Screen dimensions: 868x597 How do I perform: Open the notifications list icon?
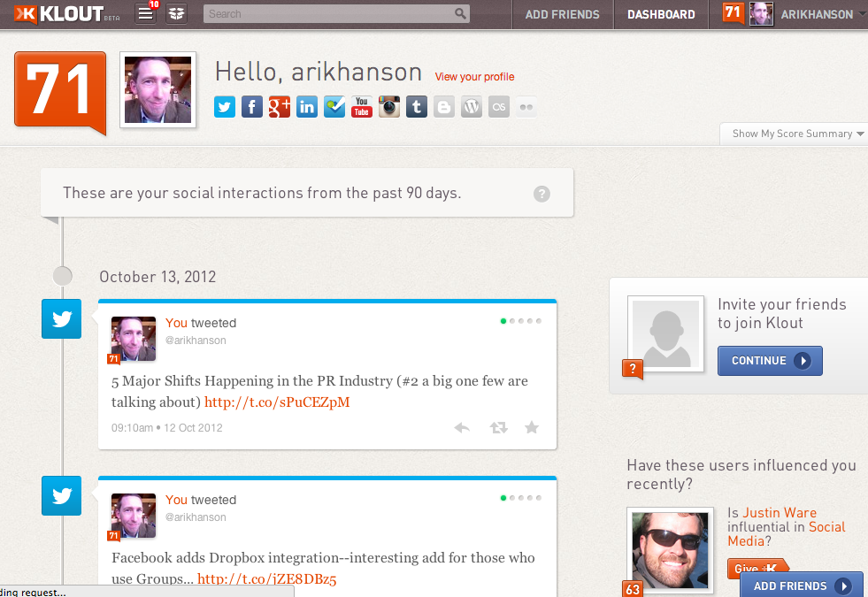coord(146,14)
